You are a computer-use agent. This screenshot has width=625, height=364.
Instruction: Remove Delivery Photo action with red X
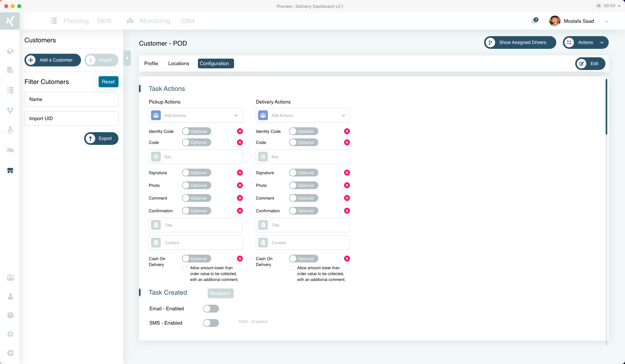pyautogui.click(x=347, y=185)
